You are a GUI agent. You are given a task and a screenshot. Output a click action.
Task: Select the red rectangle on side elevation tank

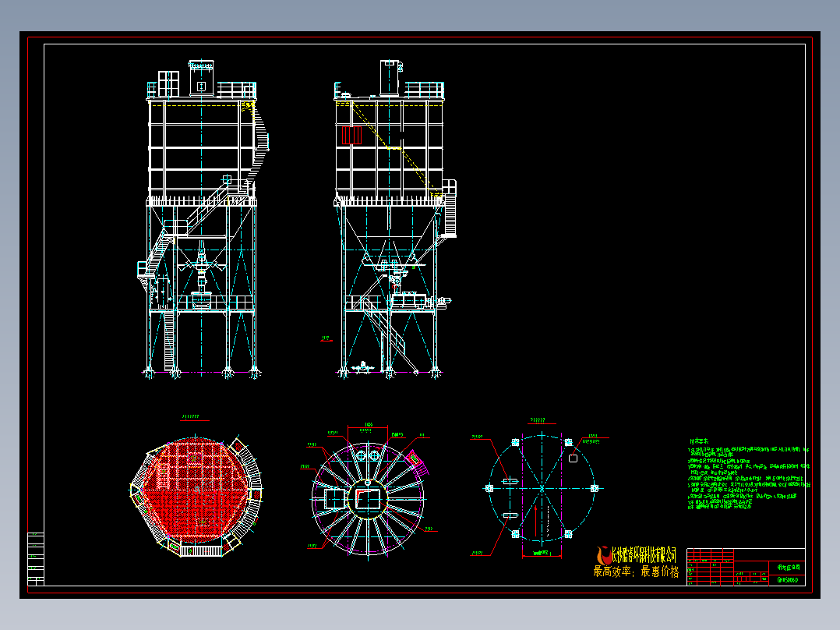pyautogui.click(x=352, y=135)
